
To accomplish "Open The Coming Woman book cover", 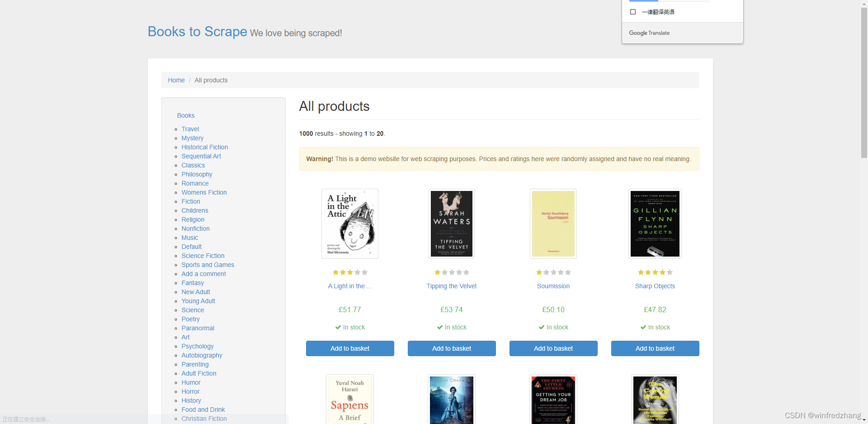I will [655, 399].
